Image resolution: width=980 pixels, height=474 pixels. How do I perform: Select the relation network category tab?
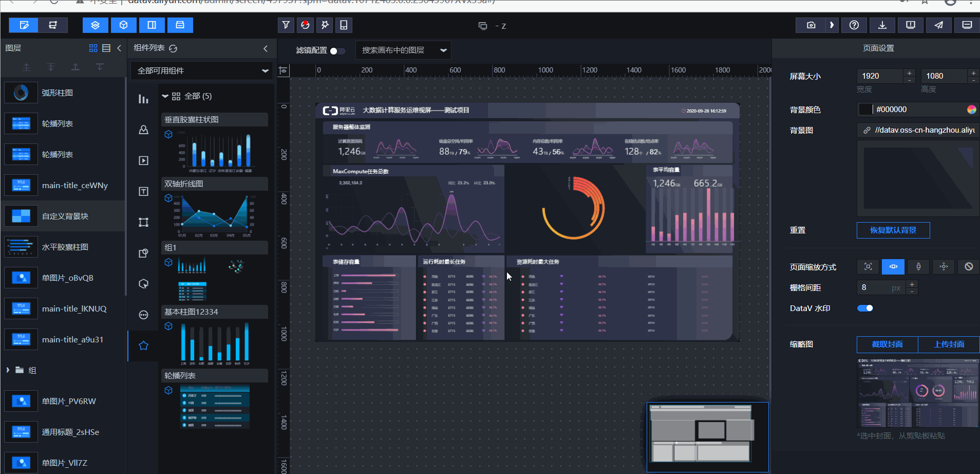[x=143, y=223]
